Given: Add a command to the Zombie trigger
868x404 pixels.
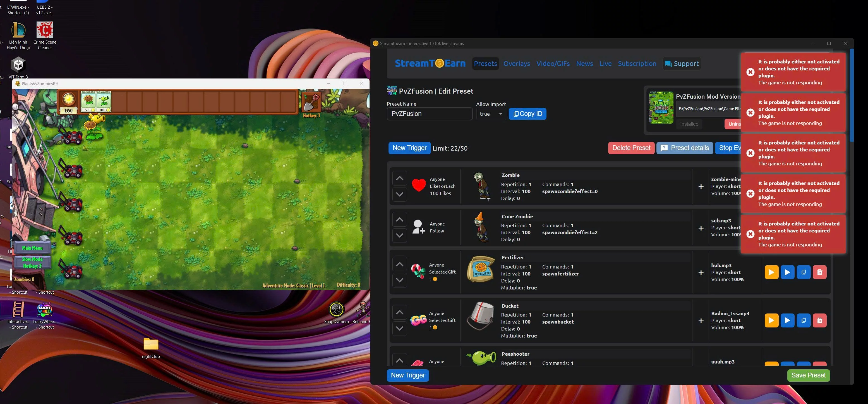Looking at the screenshot, I should [x=701, y=187].
